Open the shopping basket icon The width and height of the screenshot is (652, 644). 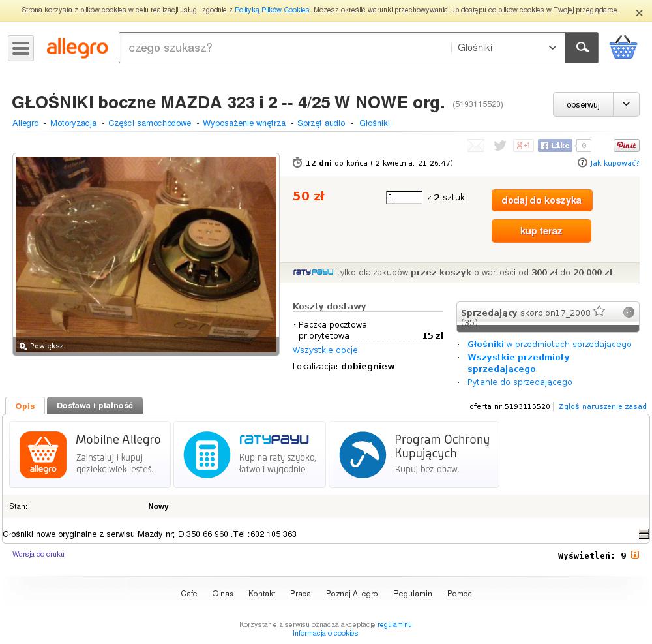(623, 47)
